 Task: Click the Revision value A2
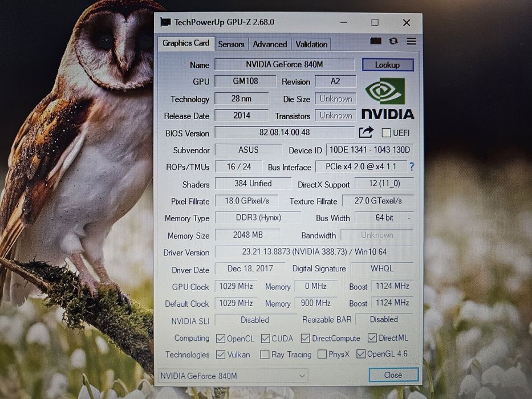pyautogui.click(x=335, y=82)
